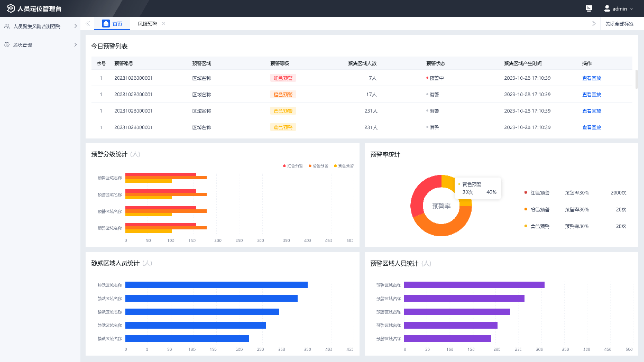This screenshot has height=362, width=644.
Task: Click 查看回放 link in first table row
Action: (591, 78)
